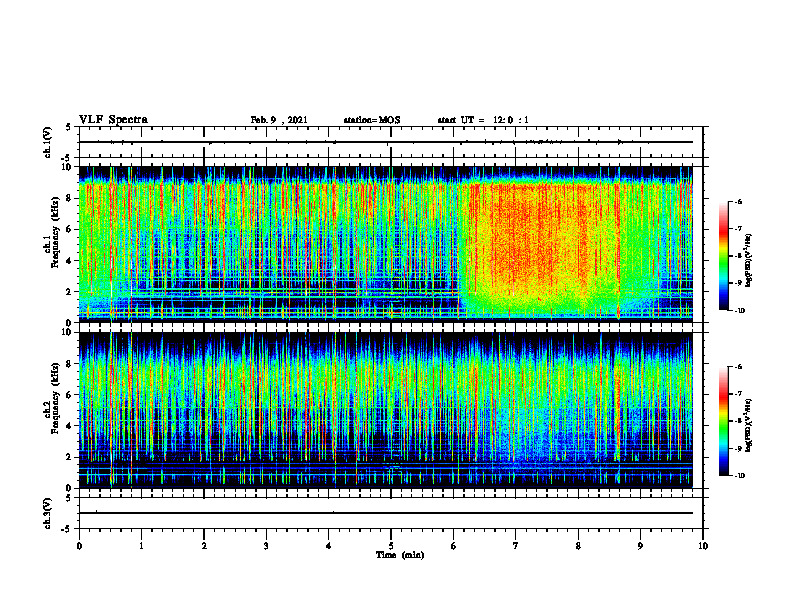
Task: Click time axis tick label "6"
Action: pos(454,546)
